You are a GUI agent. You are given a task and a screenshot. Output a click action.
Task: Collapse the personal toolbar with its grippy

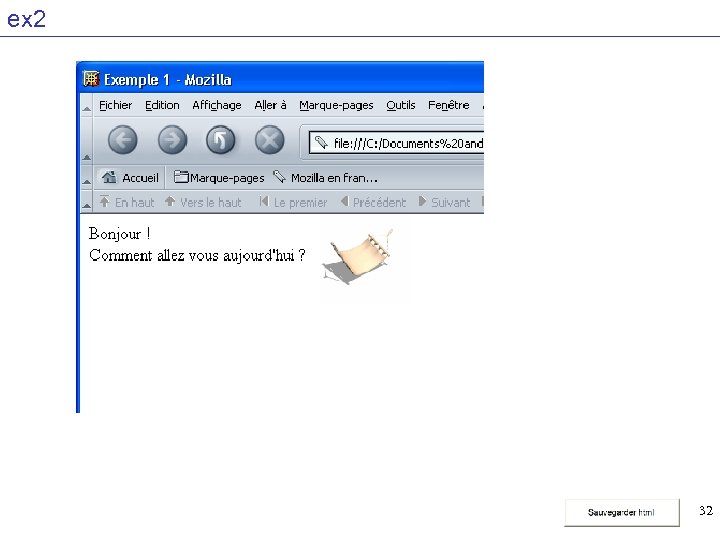(x=86, y=177)
